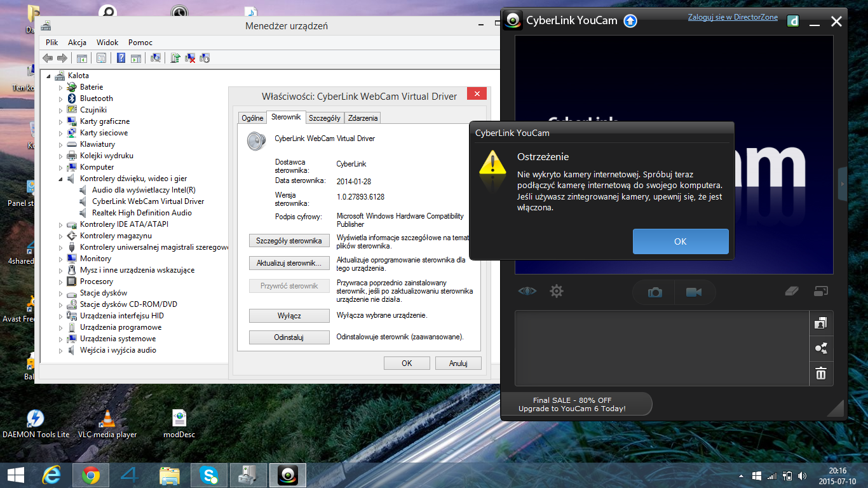Click Disable device toolbar icon with down arrow
The image size is (868, 488).
(205, 58)
